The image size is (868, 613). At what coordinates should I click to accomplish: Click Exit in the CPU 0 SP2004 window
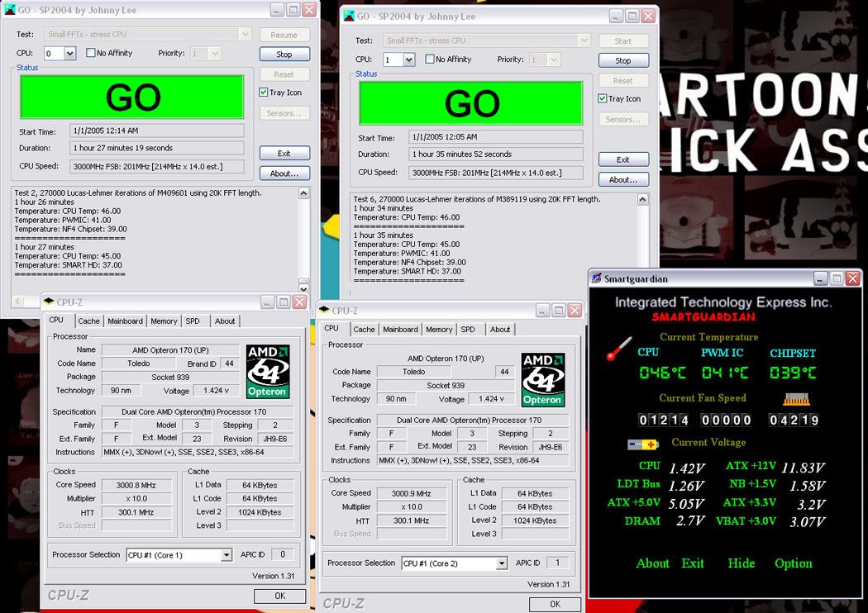click(284, 154)
